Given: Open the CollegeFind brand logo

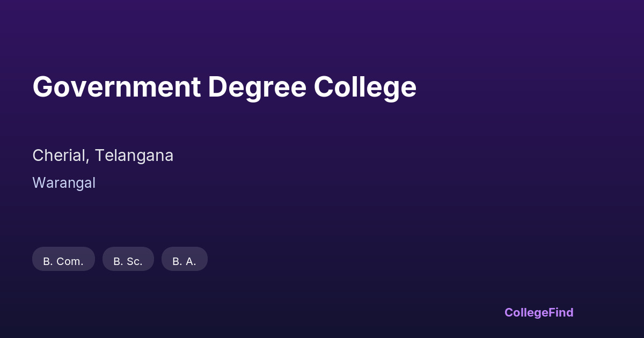Looking at the screenshot, I should tap(538, 312).
